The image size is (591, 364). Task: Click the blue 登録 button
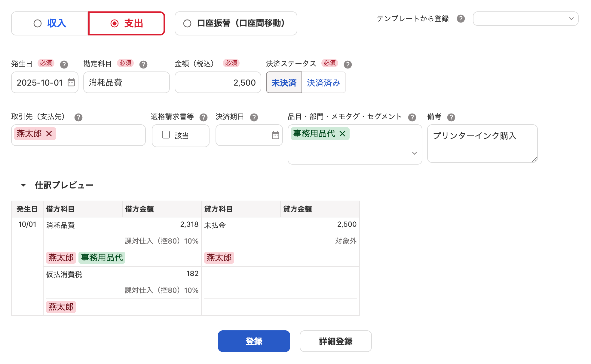[254, 341]
